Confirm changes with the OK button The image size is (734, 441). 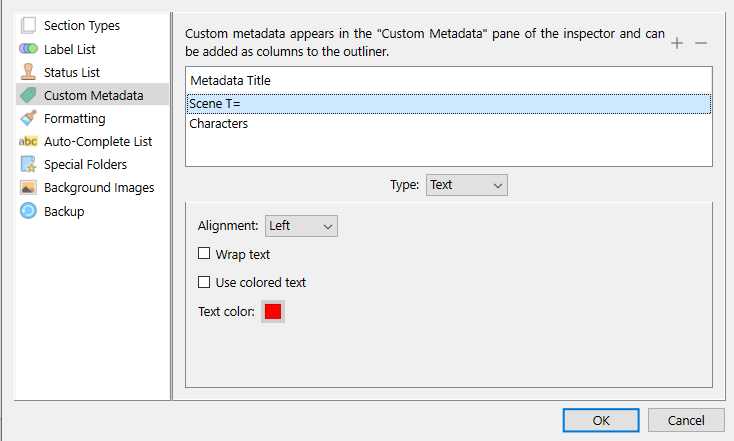(x=601, y=420)
